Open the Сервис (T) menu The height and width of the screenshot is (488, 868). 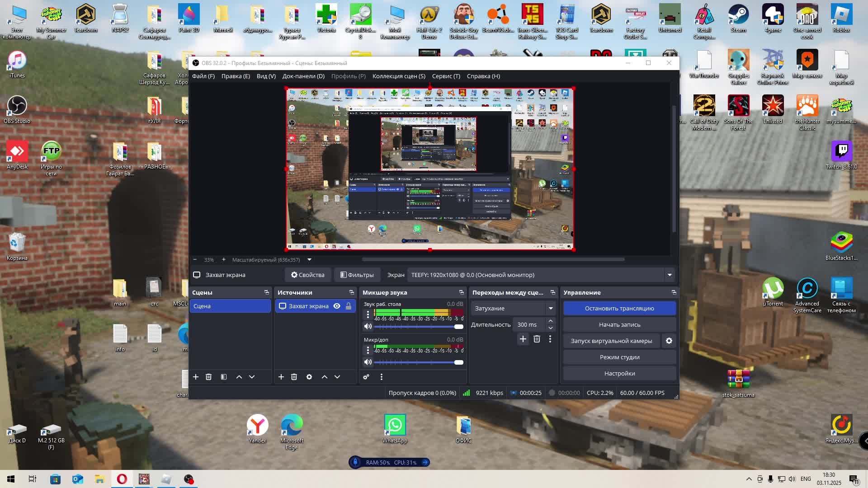click(x=446, y=76)
